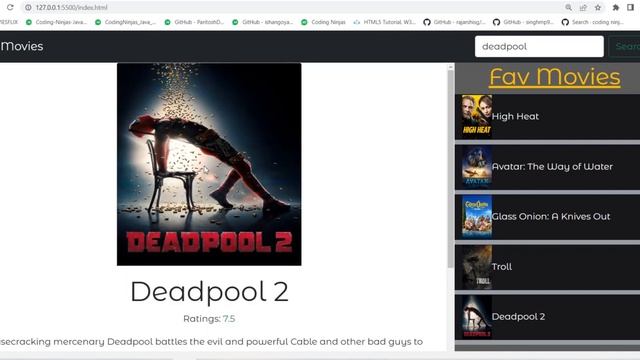Bookmark this page with the star icon
640x360 pixels.
click(x=598, y=7)
